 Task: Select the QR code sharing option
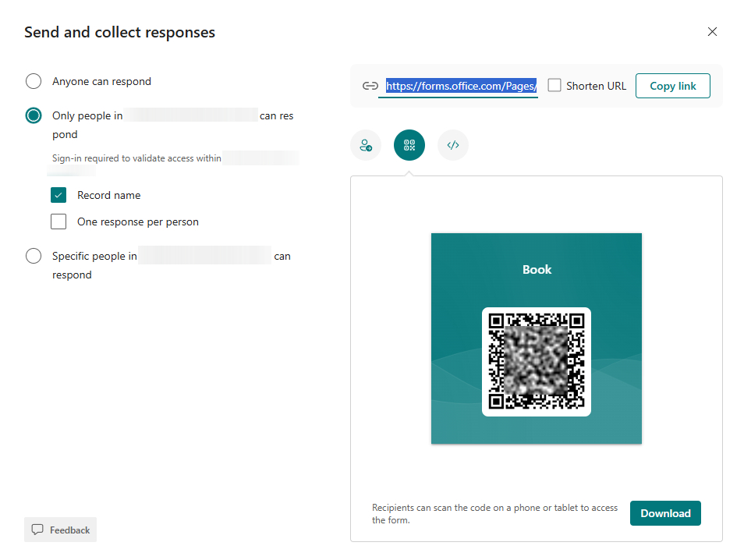point(409,145)
